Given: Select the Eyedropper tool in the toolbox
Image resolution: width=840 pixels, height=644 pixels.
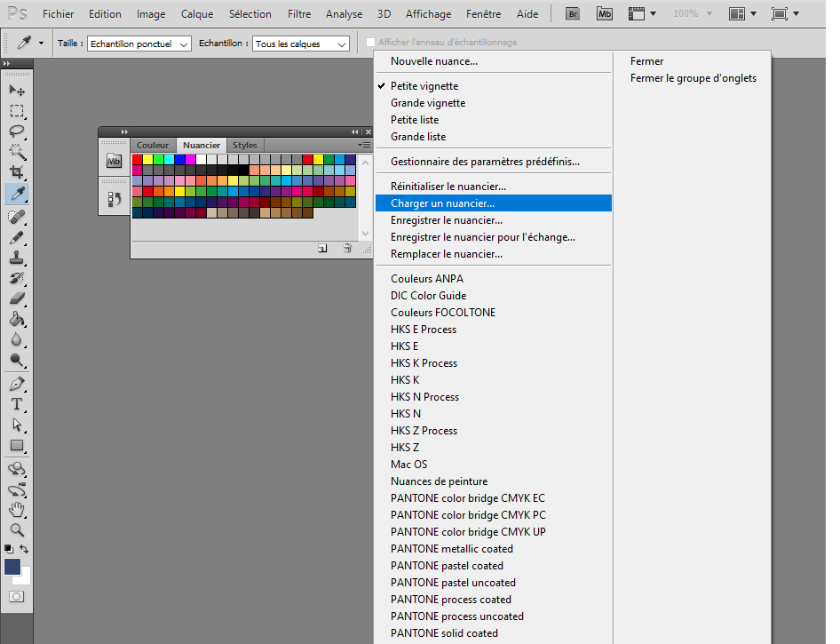Looking at the screenshot, I should pyautogui.click(x=17, y=194).
